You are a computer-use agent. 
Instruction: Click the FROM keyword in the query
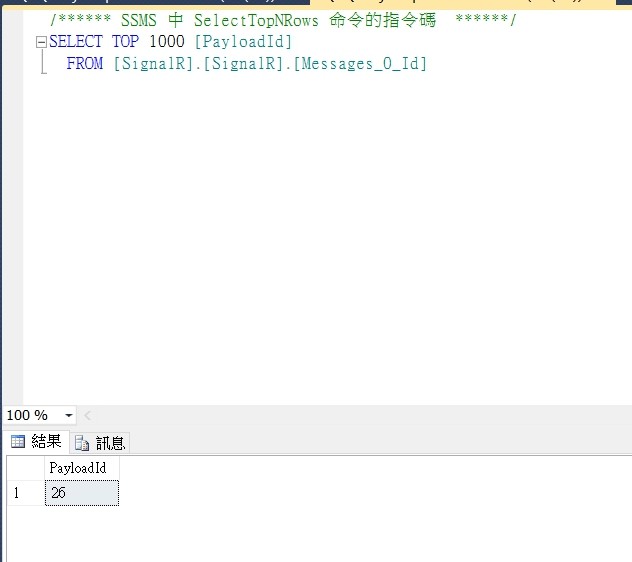pyautogui.click(x=85, y=63)
